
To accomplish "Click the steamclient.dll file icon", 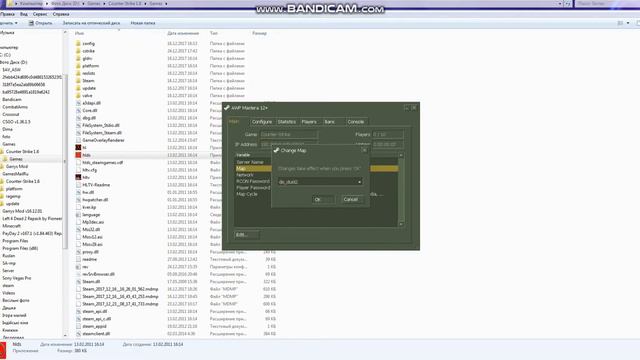I will (x=78, y=333).
